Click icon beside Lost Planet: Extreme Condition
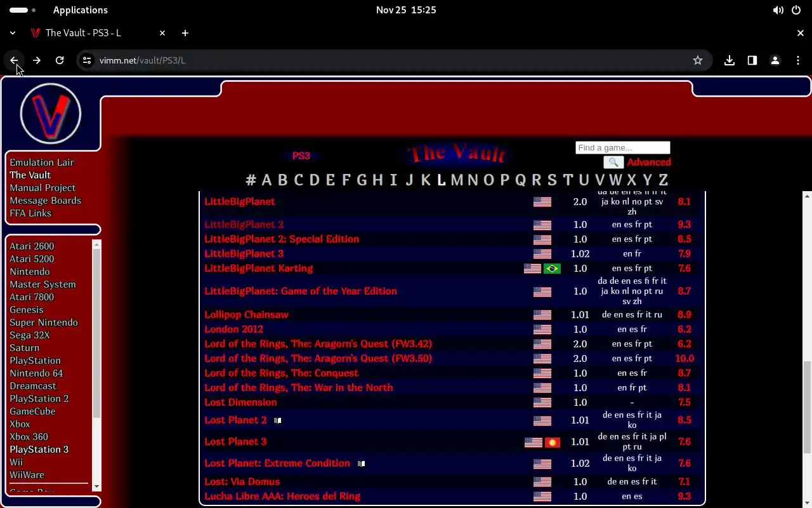Image resolution: width=812 pixels, height=508 pixels. click(x=361, y=464)
